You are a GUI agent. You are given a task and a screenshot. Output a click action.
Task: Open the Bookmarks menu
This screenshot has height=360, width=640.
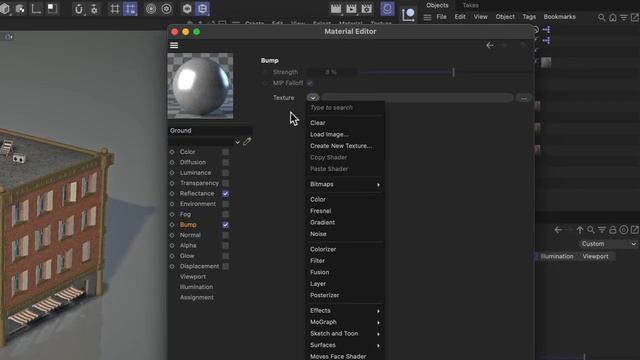tap(560, 17)
